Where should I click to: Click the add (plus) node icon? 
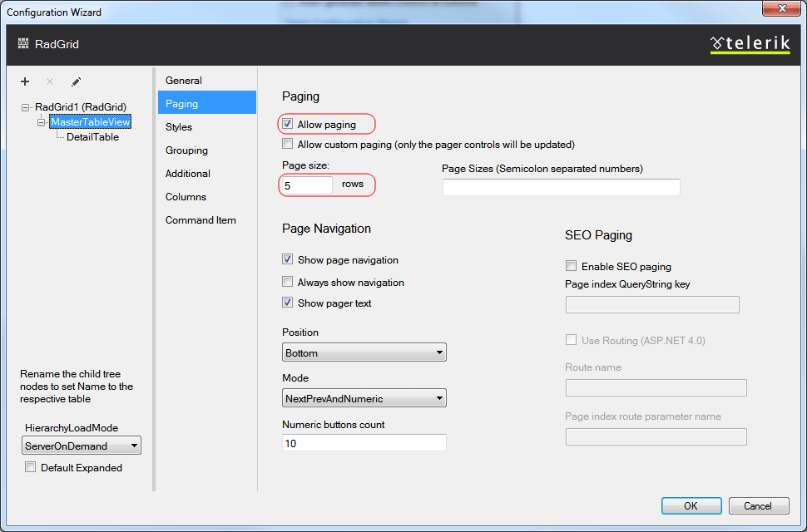tap(25, 81)
